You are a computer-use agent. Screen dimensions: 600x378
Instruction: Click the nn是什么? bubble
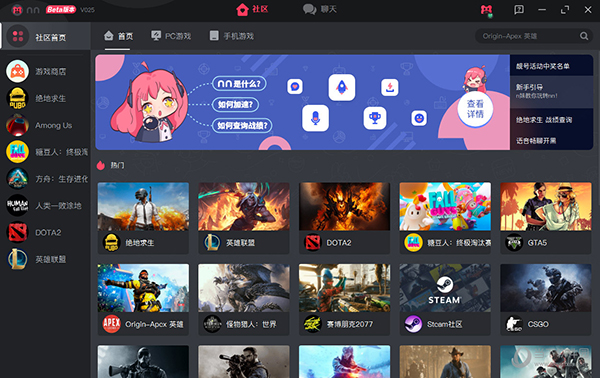239,84
